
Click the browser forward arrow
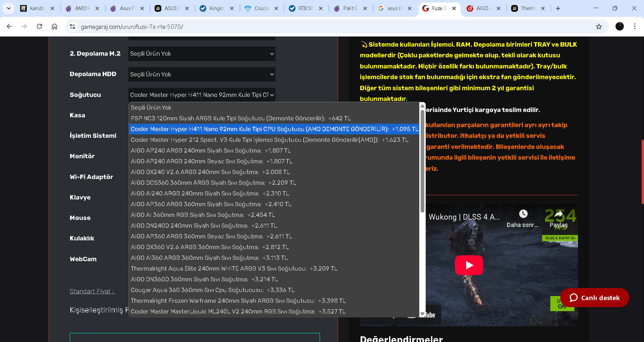[x=24, y=26]
